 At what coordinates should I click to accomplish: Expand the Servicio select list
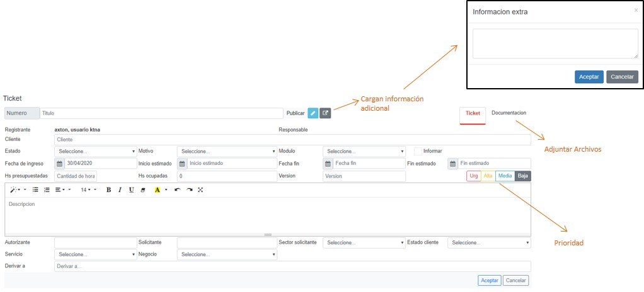click(x=95, y=254)
